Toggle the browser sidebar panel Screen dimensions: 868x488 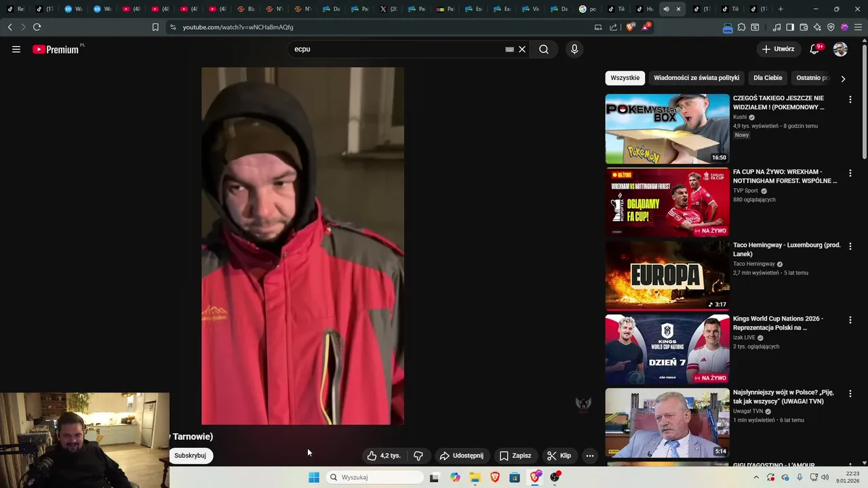pyautogui.click(x=790, y=27)
